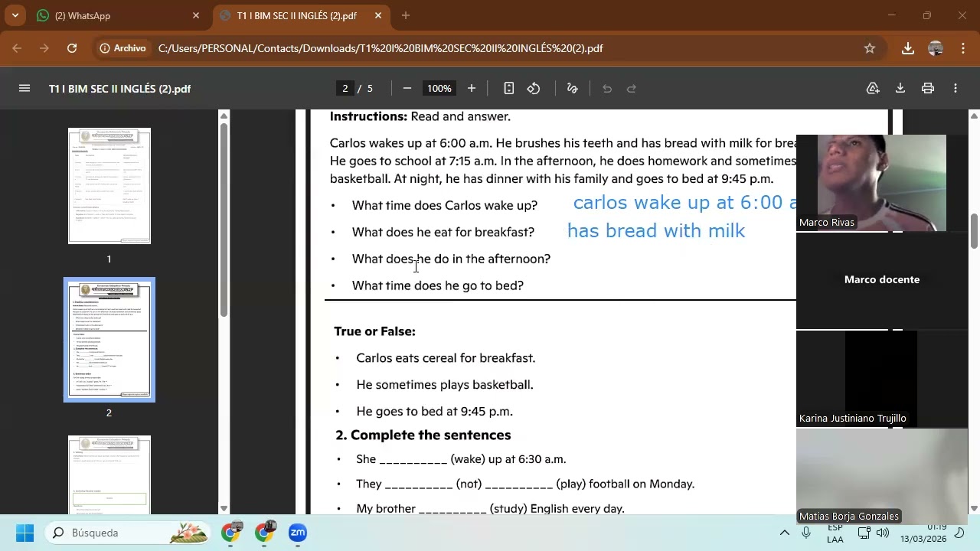Go back to previous page

point(17,48)
